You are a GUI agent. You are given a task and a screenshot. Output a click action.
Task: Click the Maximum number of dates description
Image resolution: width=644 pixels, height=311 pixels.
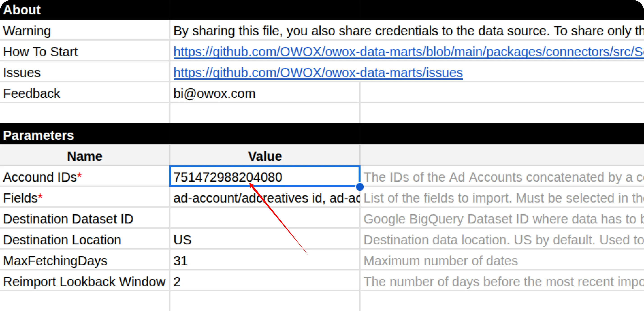click(x=441, y=261)
